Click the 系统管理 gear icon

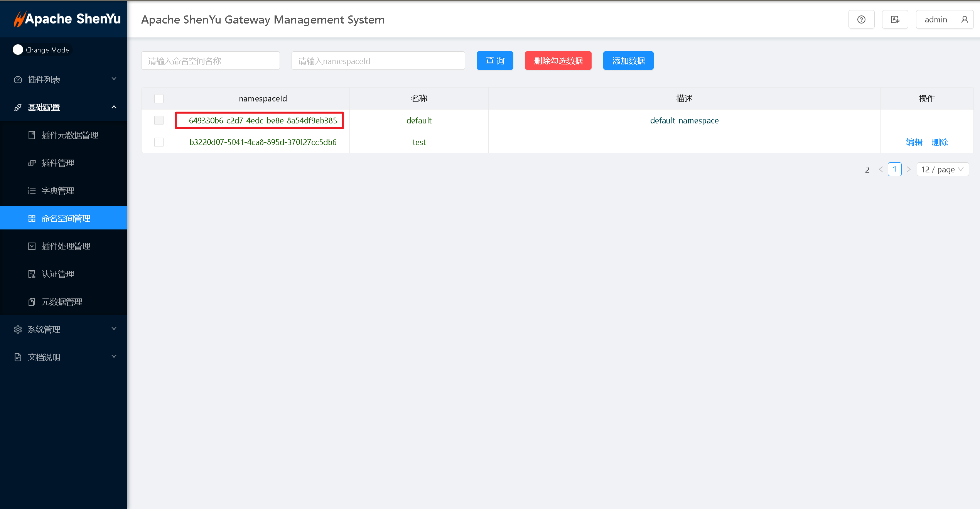(18, 330)
